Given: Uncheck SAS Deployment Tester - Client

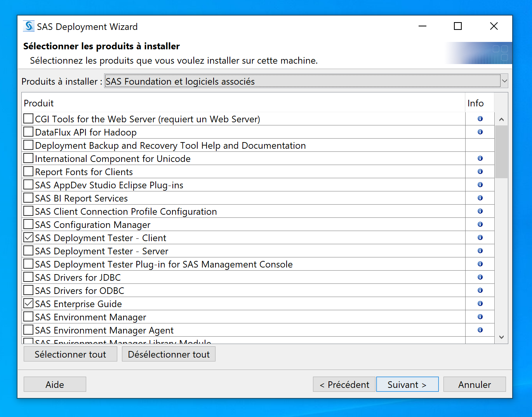Looking at the screenshot, I should point(28,238).
